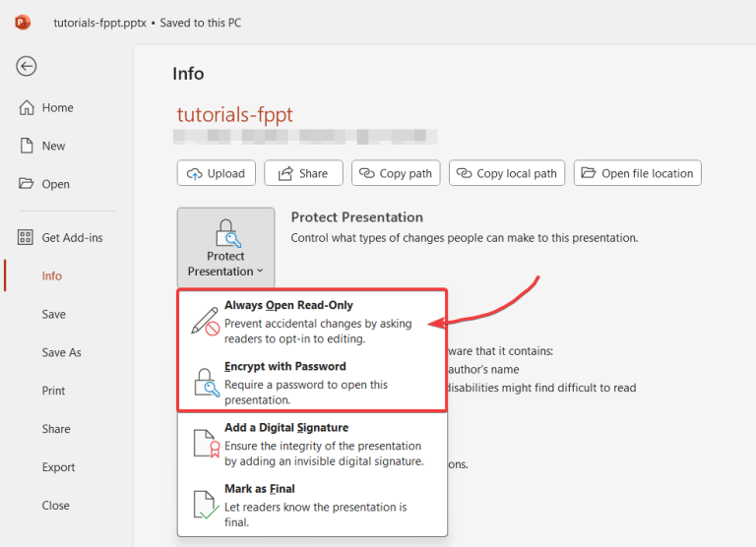Click the Get Add-ins grid icon
The height and width of the screenshot is (547, 756).
tap(27, 238)
